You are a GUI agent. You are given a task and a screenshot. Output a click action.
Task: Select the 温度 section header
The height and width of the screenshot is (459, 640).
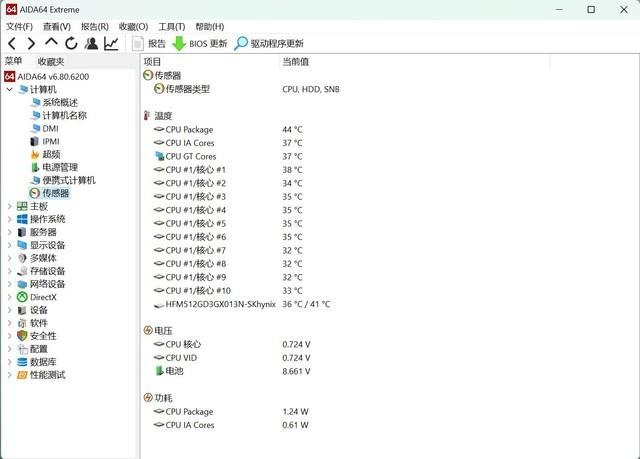tap(158, 116)
